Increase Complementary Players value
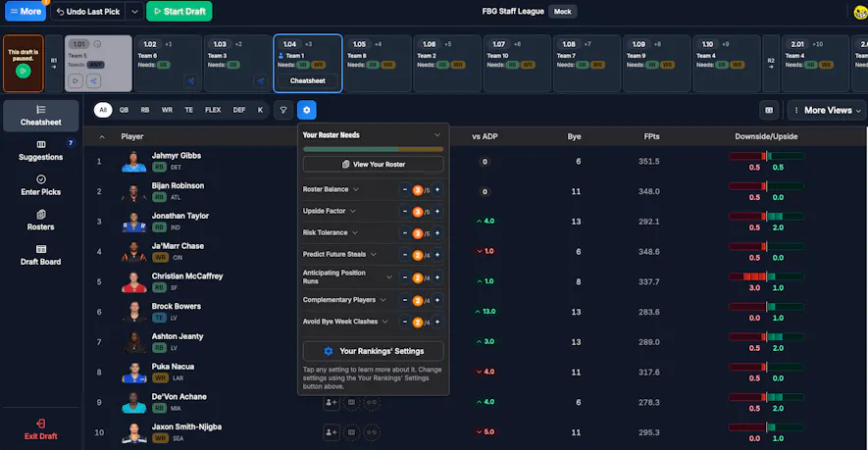Screen dimensions: 868x450 437,300
